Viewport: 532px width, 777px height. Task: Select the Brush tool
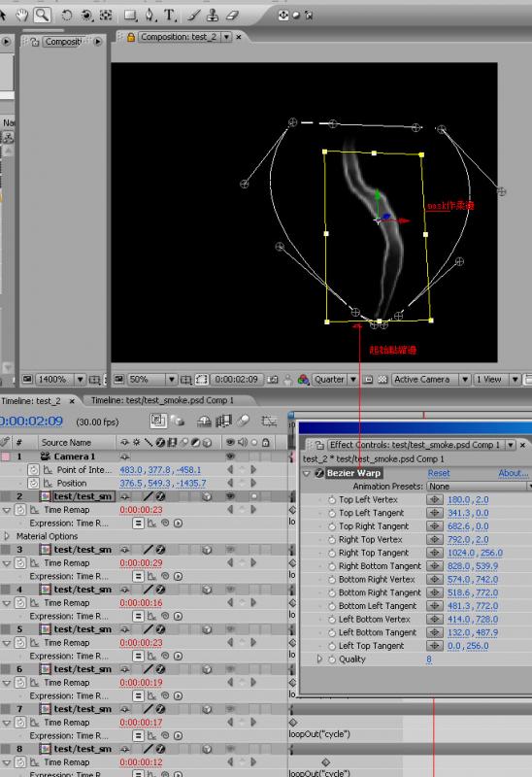(194, 16)
